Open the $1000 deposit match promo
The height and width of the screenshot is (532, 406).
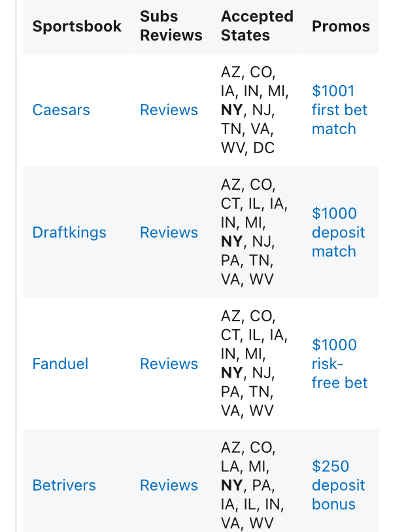click(338, 232)
